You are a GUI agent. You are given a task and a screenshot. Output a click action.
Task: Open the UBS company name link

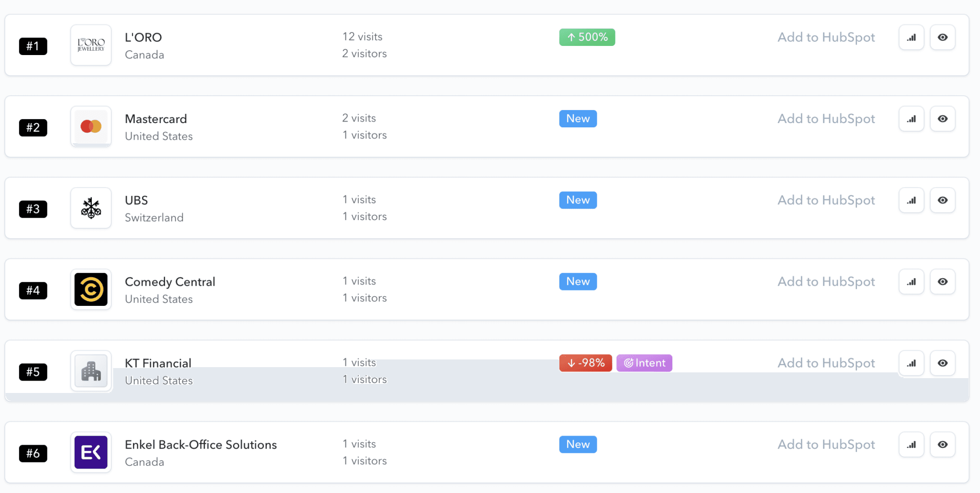[x=136, y=200]
